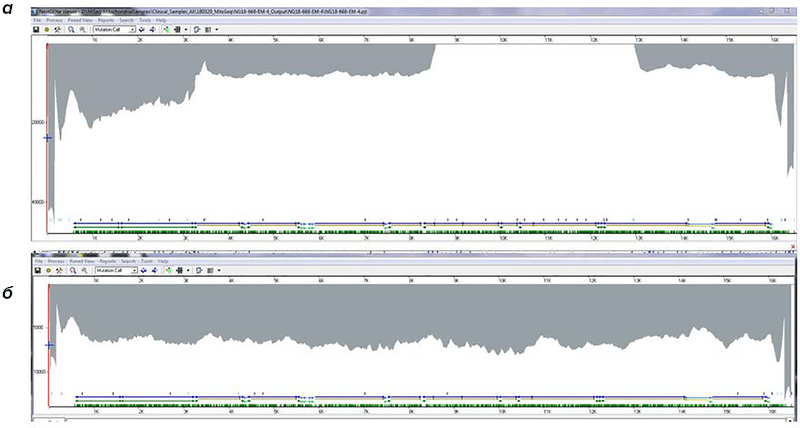Image resolution: width=800 pixels, height=428 pixels.
Task: Open the Reports menu in bottom window
Action: coord(107,261)
